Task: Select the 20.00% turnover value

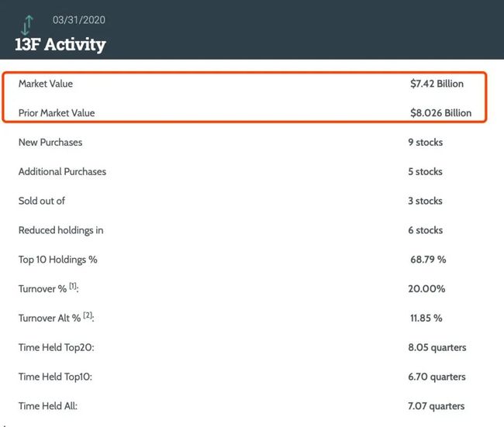Action: [426, 288]
